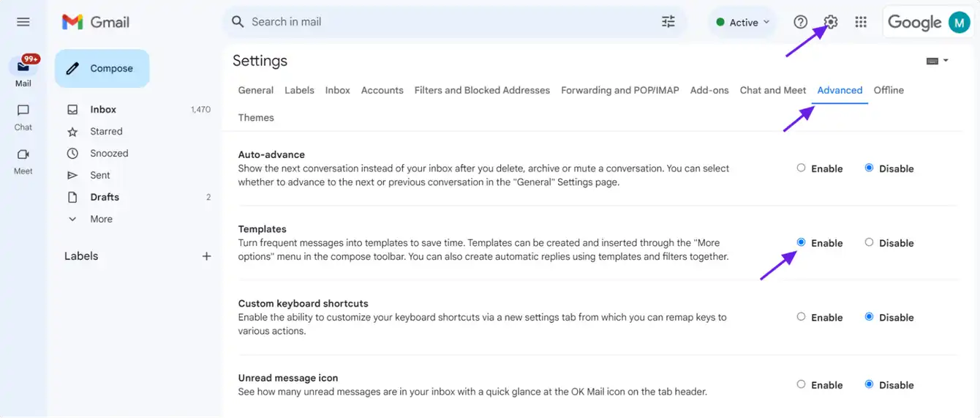Open Meet from the left rail
This screenshot has height=418, width=980.
click(23, 161)
